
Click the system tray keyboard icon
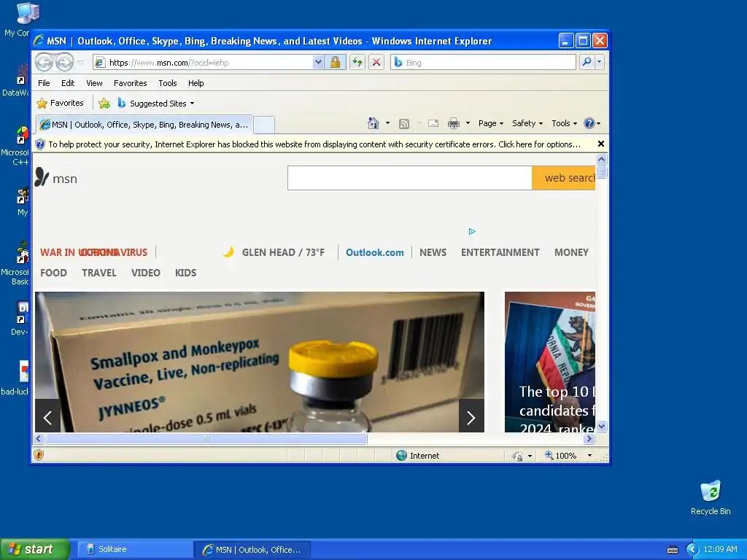tap(672, 550)
